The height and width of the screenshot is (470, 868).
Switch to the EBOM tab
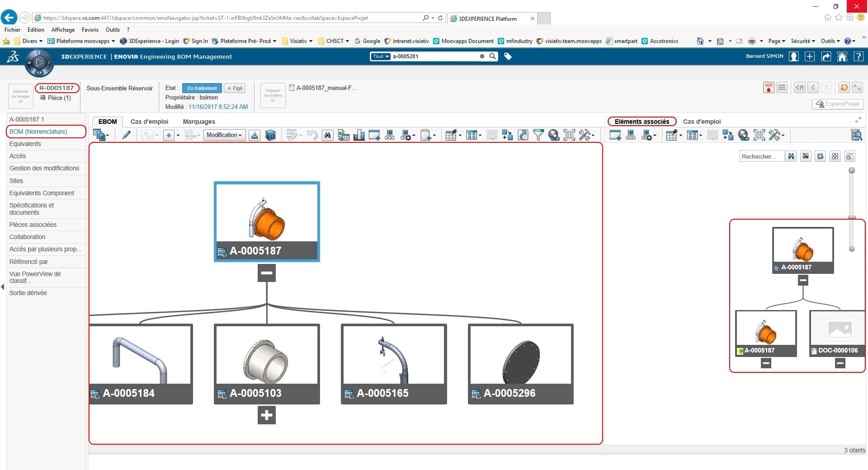108,122
